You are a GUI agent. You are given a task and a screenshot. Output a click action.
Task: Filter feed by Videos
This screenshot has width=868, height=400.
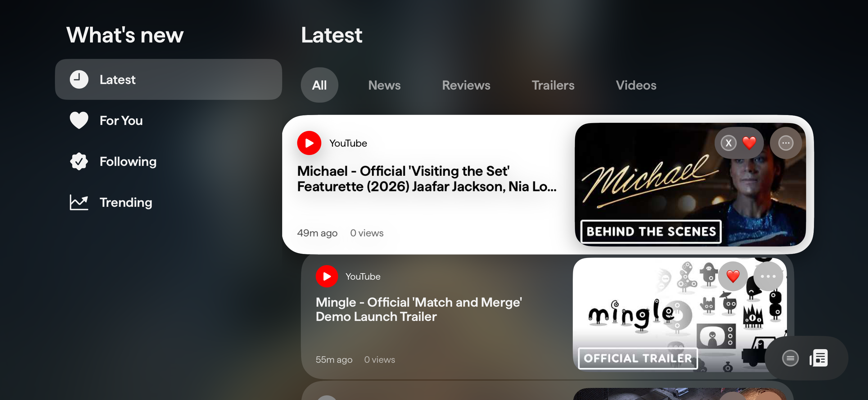coord(636,85)
